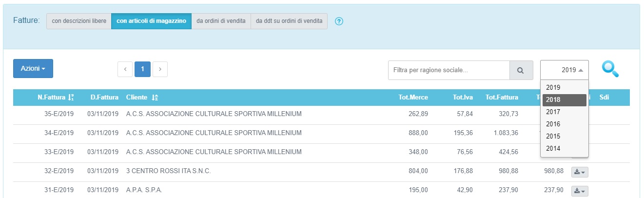Select 'da ddt su ordini di vendita' option
This screenshot has height=198, width=644.
tap(289, 21)
